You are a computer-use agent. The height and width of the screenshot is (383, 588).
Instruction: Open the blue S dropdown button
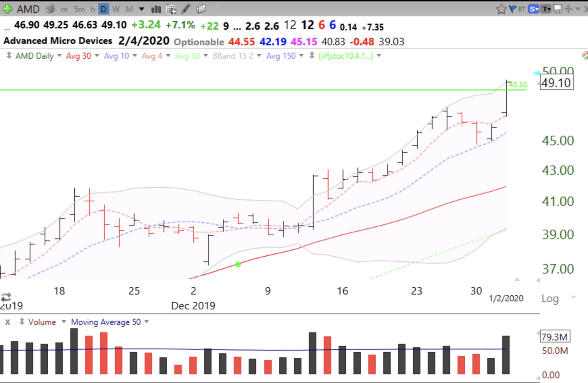click(534, 9)
